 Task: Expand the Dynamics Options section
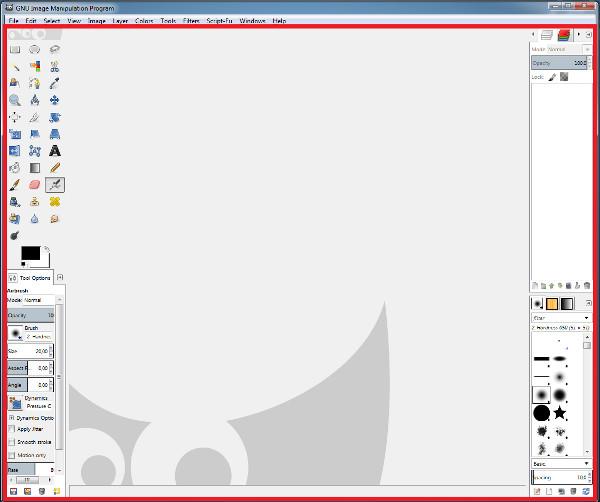(x=11, y=418)
